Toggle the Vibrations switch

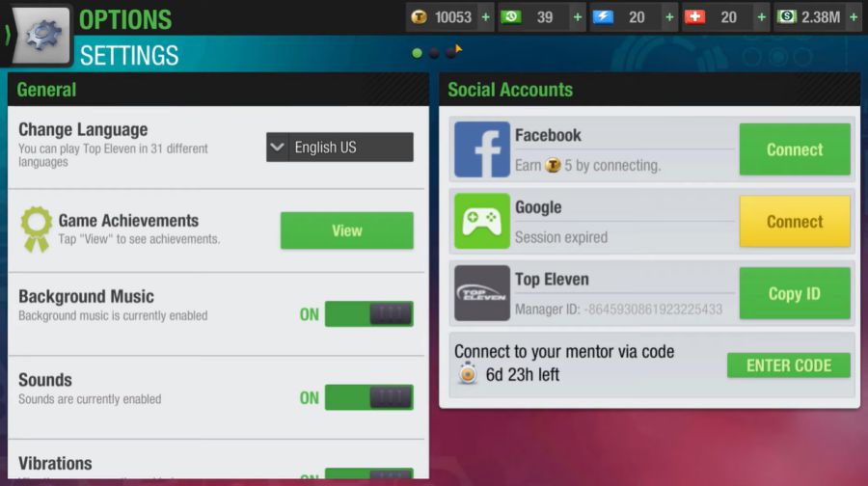368,473
